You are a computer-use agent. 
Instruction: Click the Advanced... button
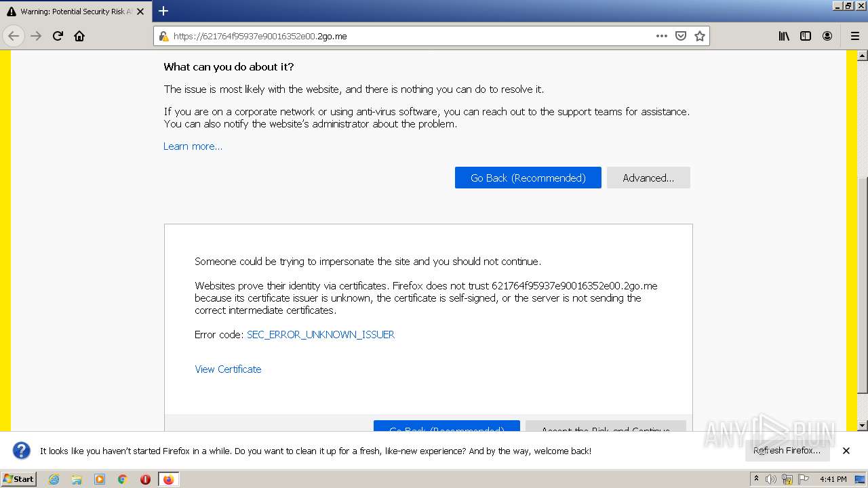[x=648, y=178]
